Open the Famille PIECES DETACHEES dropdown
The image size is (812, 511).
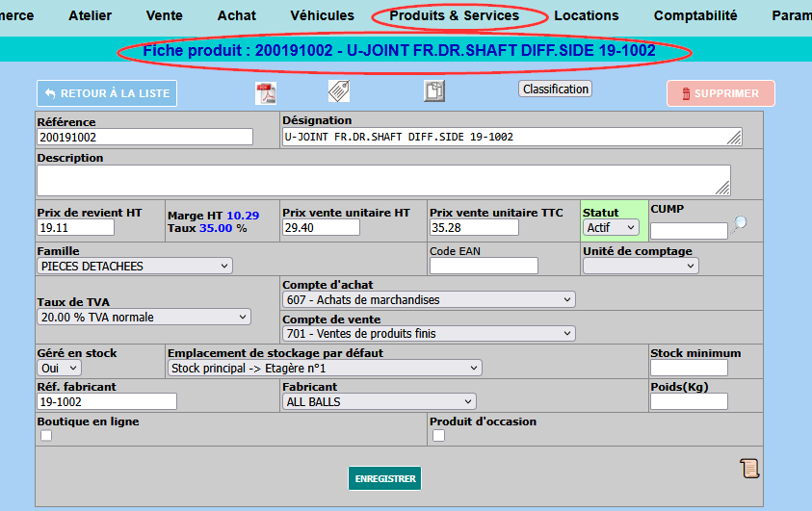pos(135,266)
